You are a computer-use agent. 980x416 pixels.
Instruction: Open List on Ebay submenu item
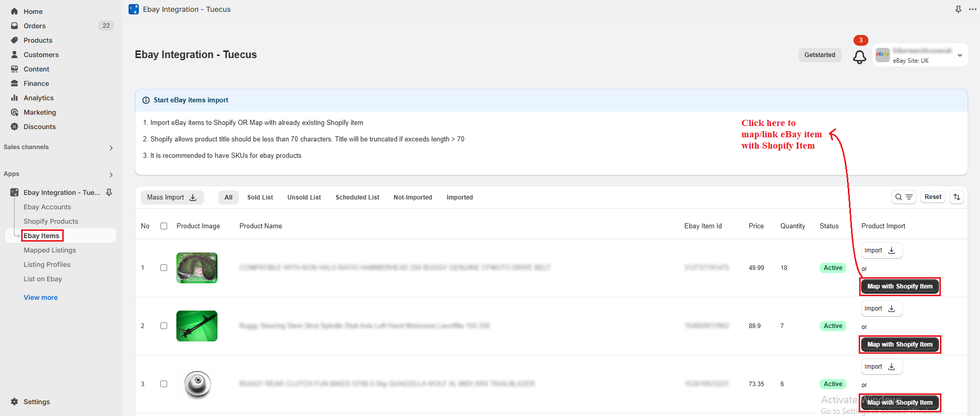(43, 279)
